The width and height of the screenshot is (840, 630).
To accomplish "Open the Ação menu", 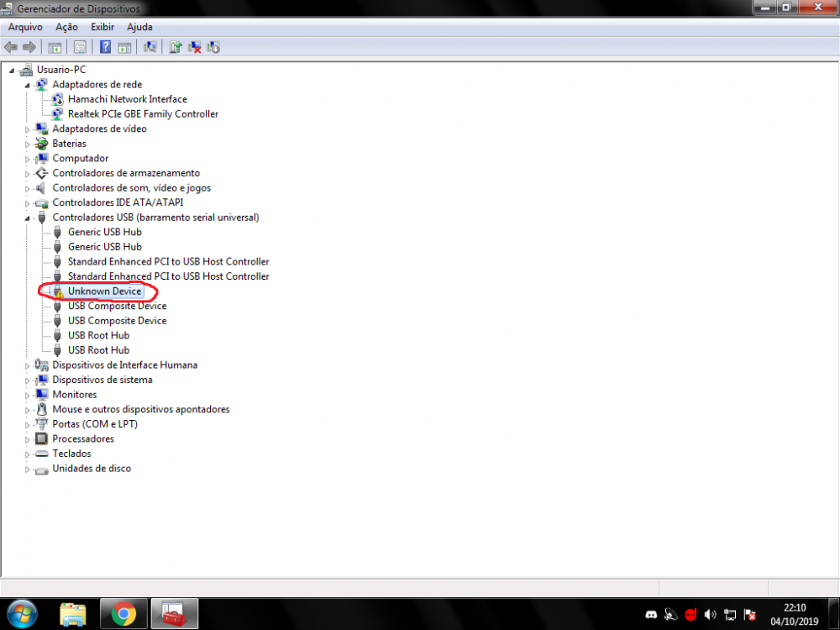I will click(x=66, y=27).
